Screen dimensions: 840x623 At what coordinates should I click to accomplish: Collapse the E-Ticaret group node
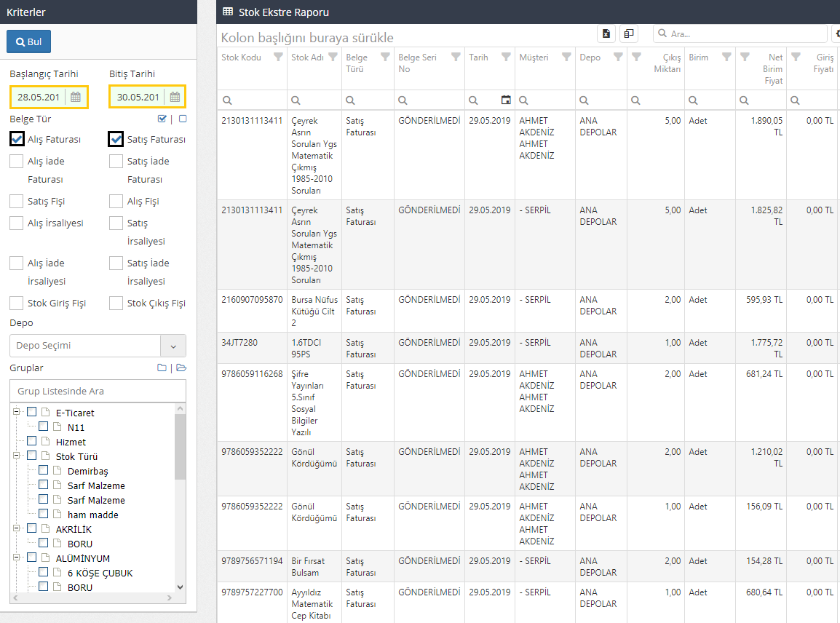coord(16,412)
